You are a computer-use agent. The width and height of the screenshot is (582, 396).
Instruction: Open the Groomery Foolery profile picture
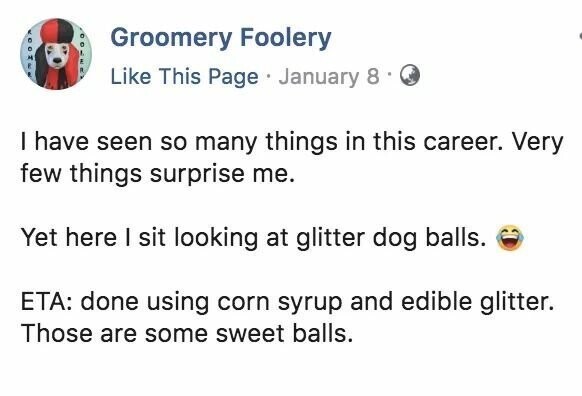coord(56,54)
